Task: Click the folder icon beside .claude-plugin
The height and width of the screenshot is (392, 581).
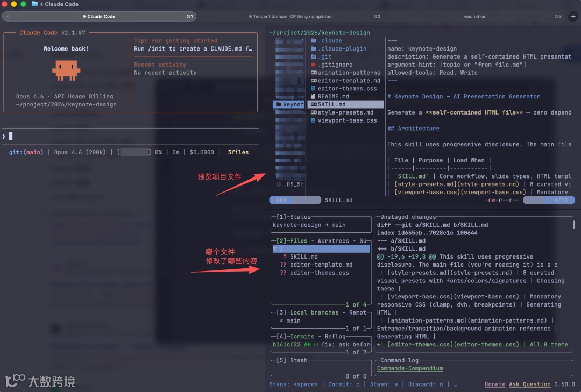Action: 314,48
